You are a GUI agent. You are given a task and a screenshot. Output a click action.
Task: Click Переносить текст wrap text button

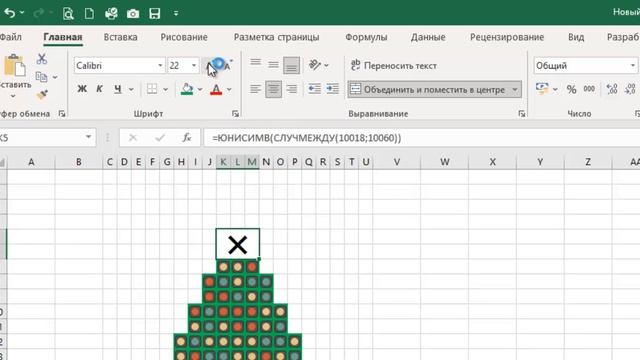(393, 65)
